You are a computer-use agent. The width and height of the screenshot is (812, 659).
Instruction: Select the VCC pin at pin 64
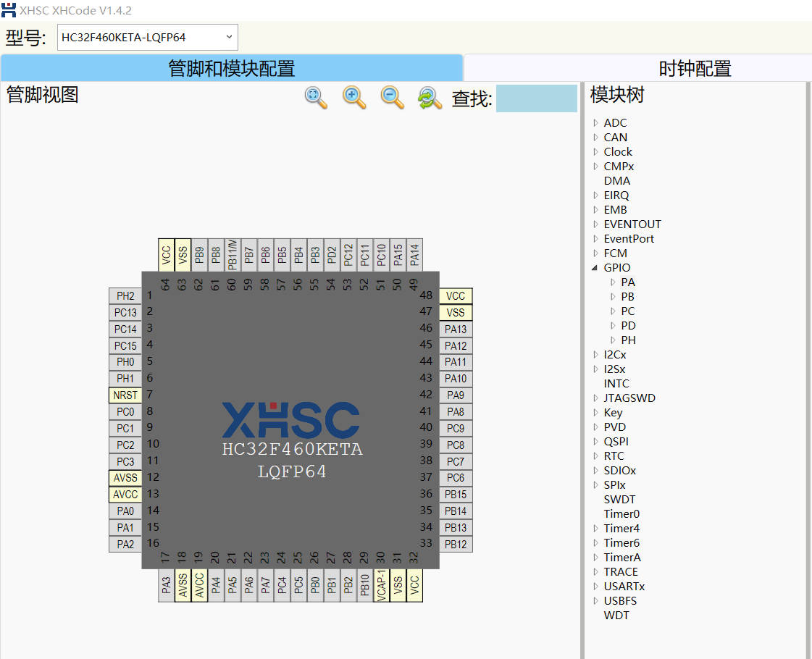tap(164, 254)
